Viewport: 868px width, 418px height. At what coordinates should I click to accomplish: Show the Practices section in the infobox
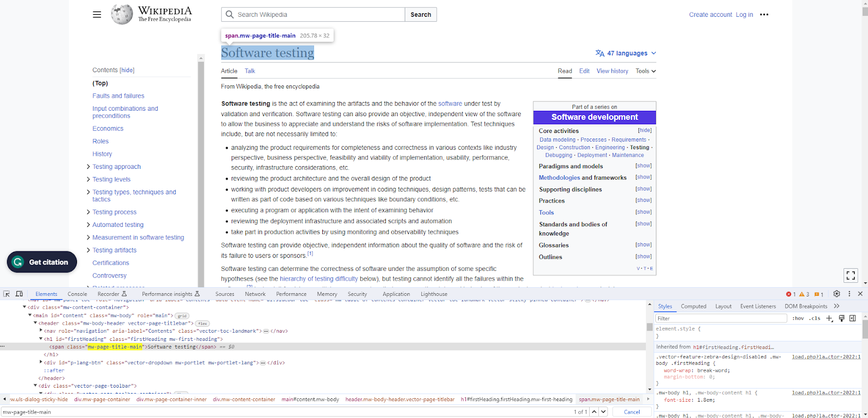tap(643, 200)
